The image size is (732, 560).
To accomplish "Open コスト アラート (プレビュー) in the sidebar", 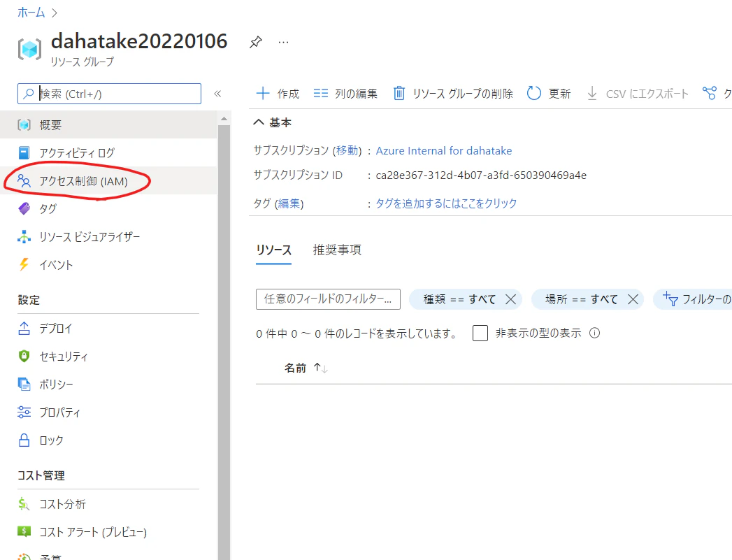I will click(x=108, y=532).
